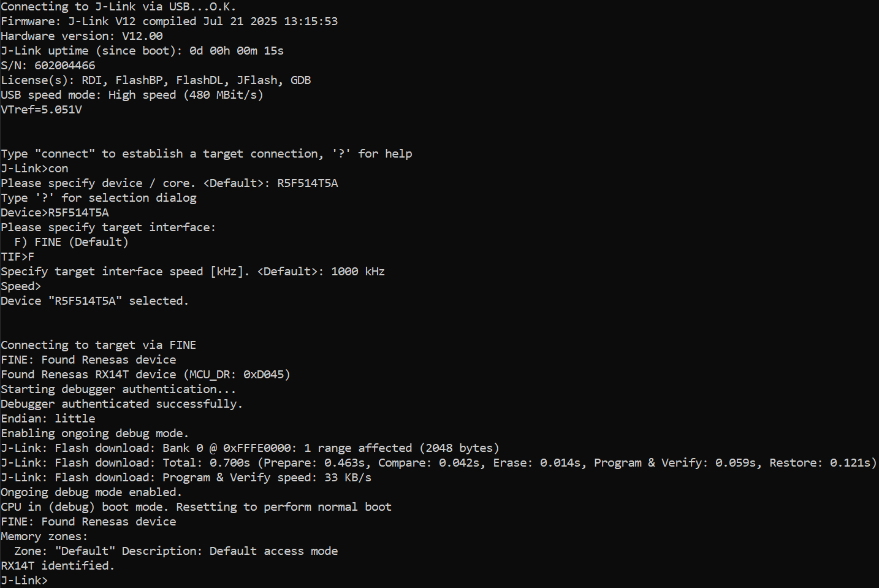Click the 'RX14T identified.' status line
Viewport: 879px width, 588px height.
pos(58,566)
